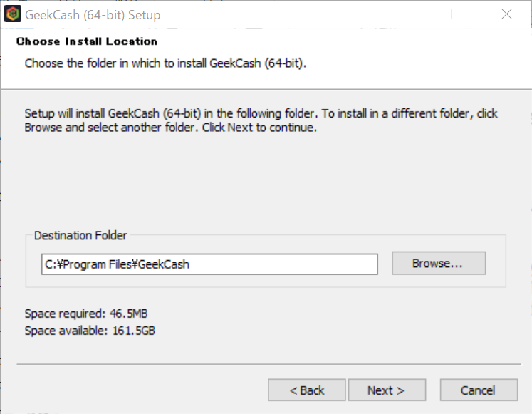Click the "Choose Install Location" heading
The image size is (532, 414).
tap(87, 41)
